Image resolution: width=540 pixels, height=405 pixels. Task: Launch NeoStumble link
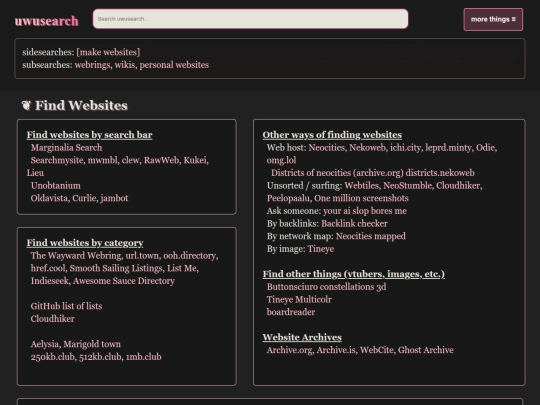click(x=407, y=186)
